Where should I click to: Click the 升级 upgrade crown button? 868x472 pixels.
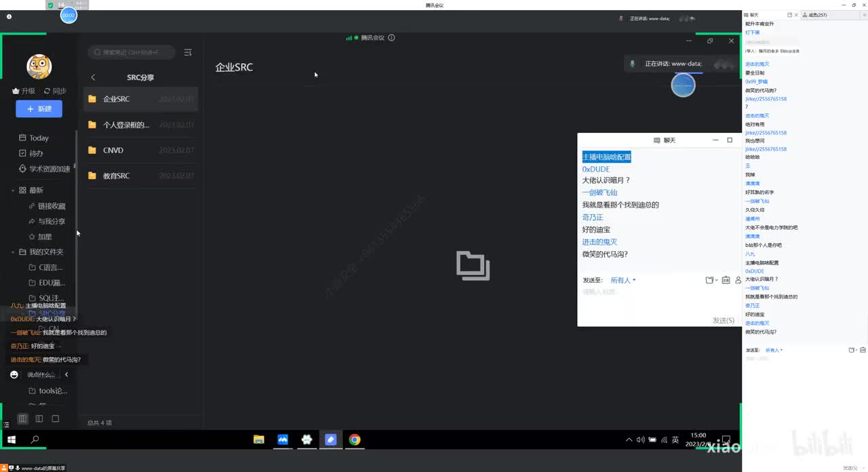(x=24, y=91)
